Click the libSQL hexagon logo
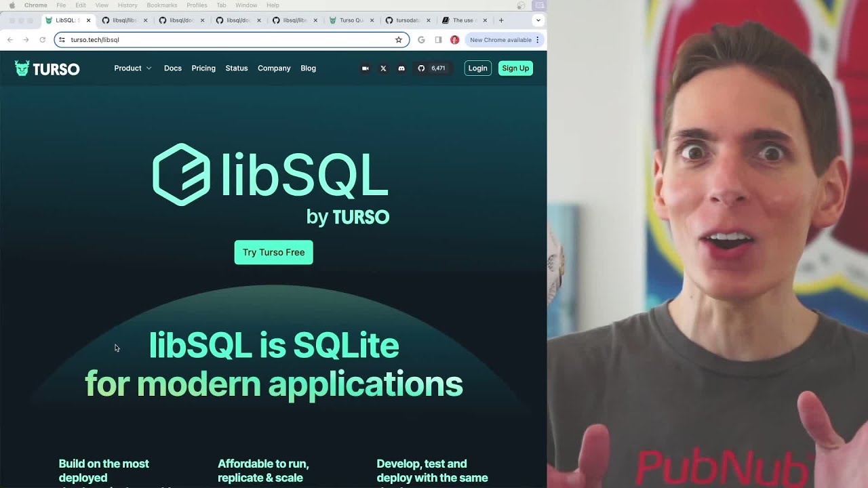 pos(181,174)
